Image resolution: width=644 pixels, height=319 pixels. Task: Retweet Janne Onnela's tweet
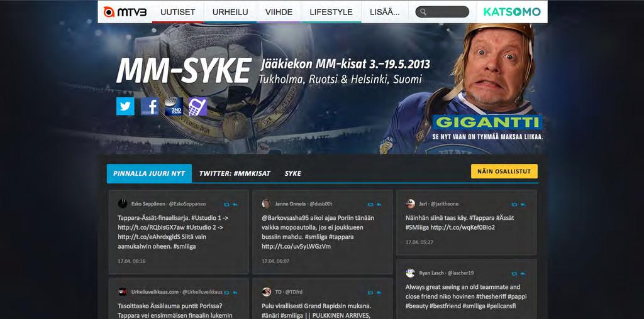click(x=370, y=204)
